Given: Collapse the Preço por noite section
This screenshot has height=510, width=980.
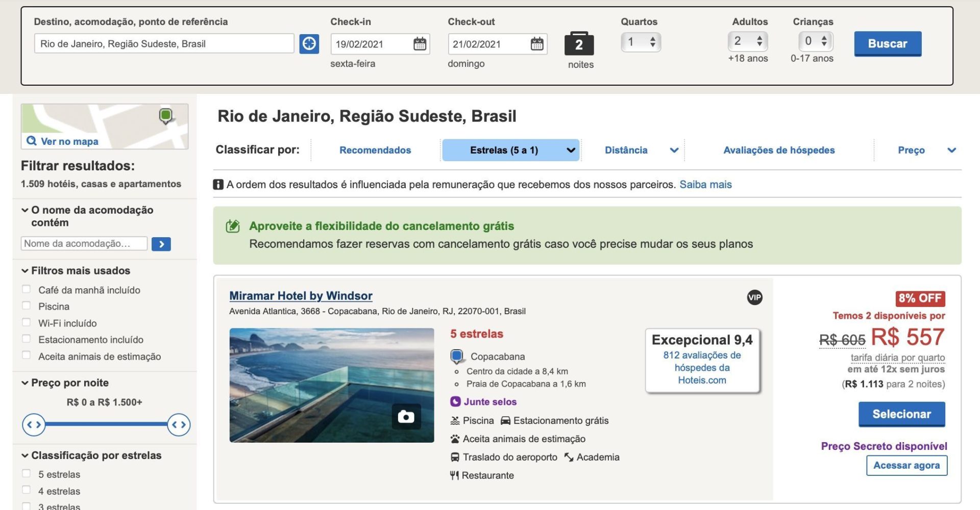Looking at the screenshot, I should coord(24,383).
